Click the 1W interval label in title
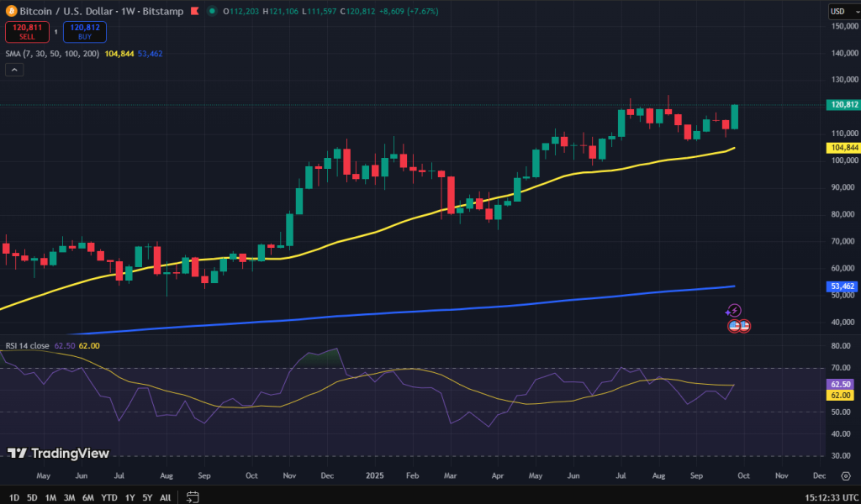This screenshot has width=861, height=504. pos(129,11)
